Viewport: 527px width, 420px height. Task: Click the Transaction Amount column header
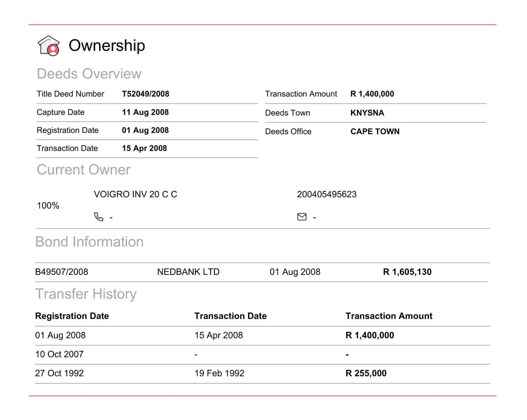(x=389, y=316)
